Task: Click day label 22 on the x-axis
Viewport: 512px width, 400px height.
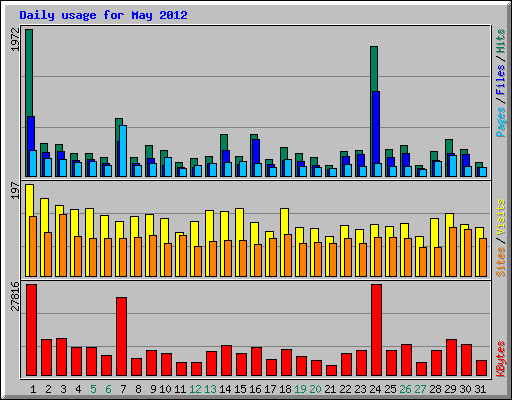Action: point(345,389)
